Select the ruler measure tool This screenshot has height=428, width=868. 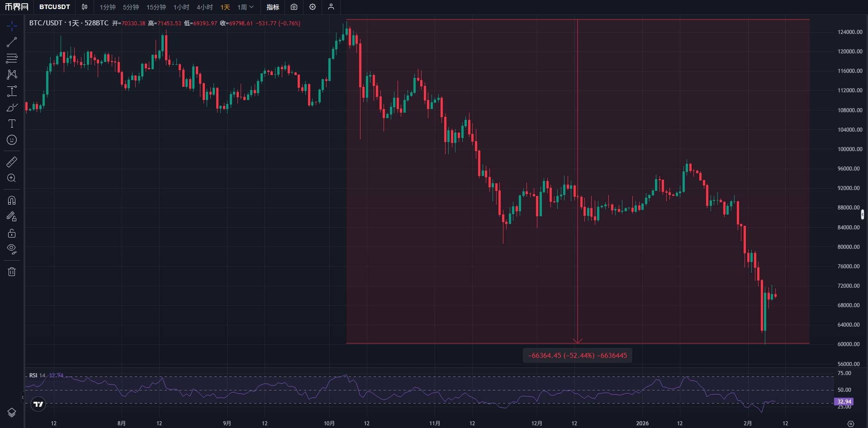(12, 162)
